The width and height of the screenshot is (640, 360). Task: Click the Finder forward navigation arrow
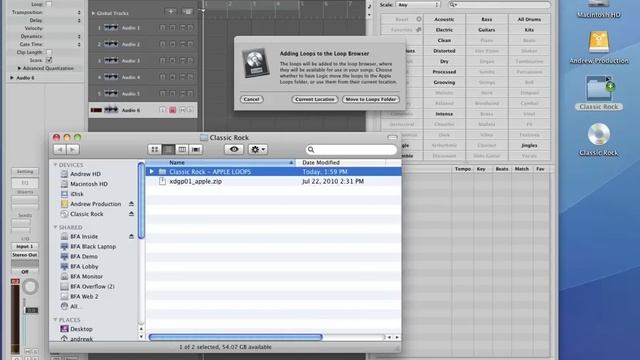point(73,149)
